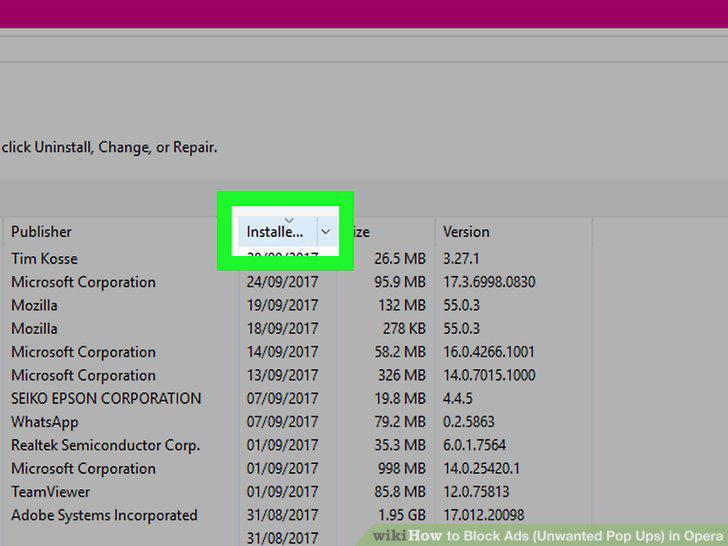Click the 278 KB size cell

click(x=404, y=328)
